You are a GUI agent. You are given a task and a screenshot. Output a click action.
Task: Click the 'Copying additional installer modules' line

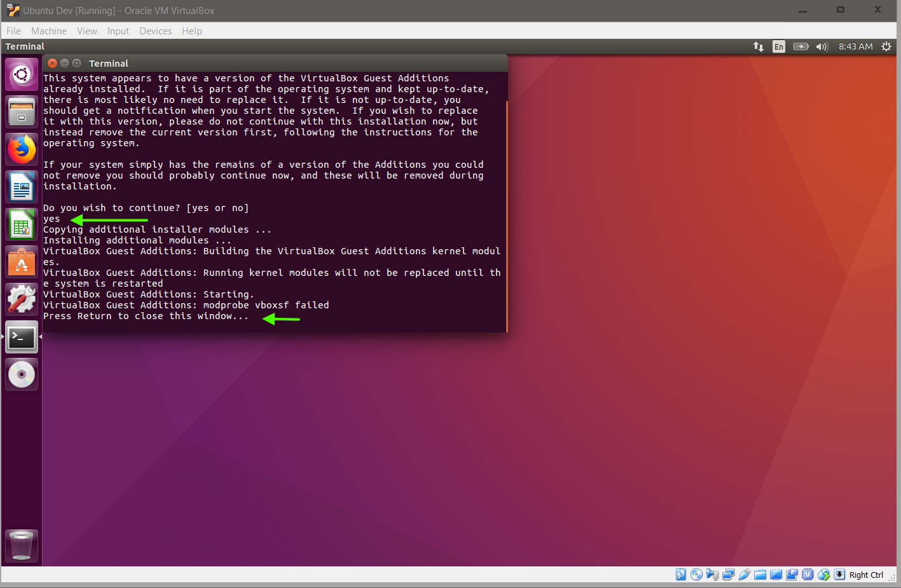(x=157, y=229)
